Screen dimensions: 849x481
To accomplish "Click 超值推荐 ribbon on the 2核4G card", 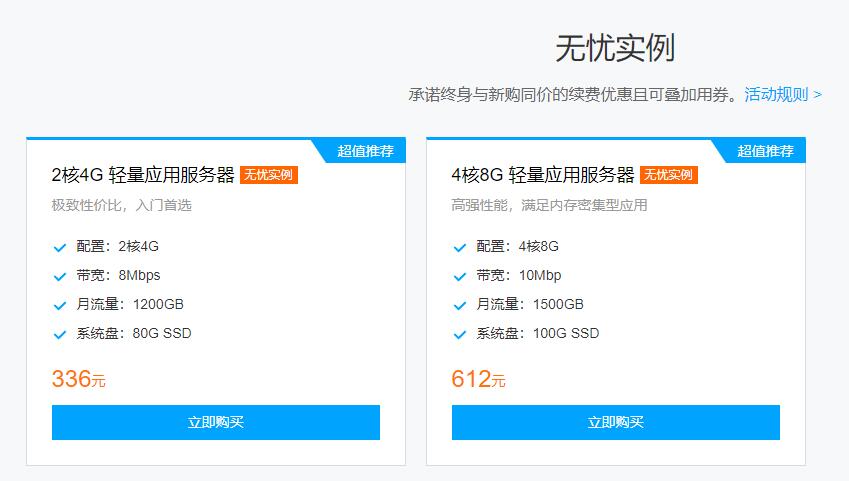I will pos(365,151).
